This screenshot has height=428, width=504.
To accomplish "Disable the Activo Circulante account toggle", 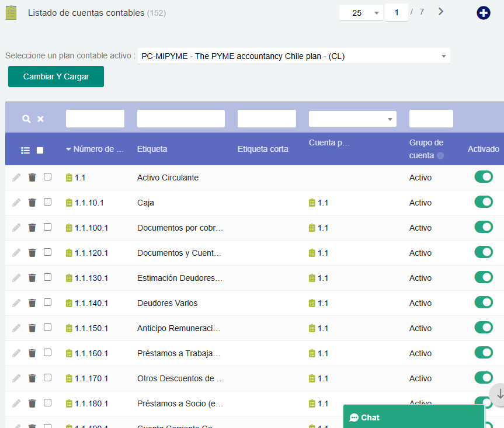I will click(483, 177).
